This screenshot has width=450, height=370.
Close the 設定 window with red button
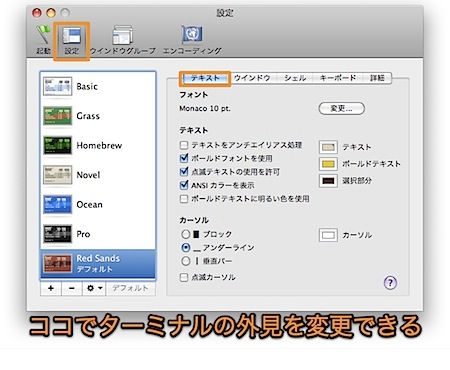point(37,13)
